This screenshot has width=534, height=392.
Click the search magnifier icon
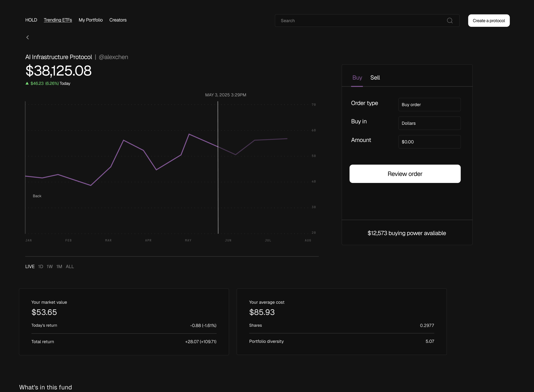pyautogui.click(x=450, y=21)
